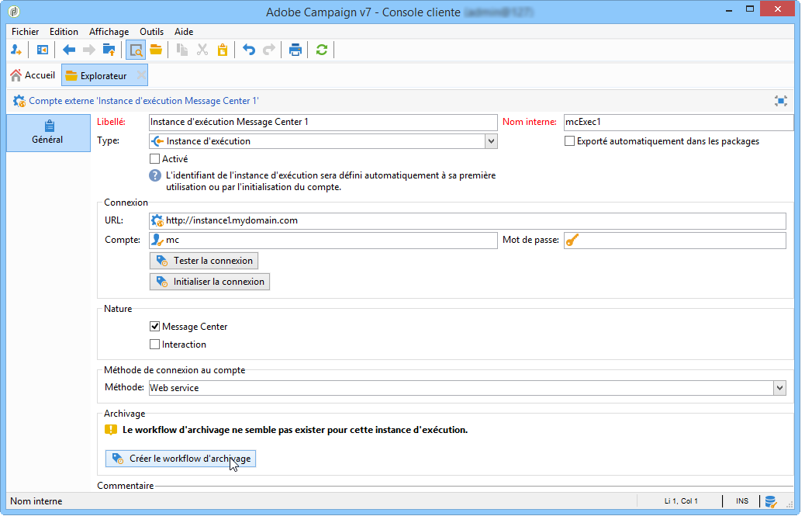Check Exporté automatiquement dans les packages

click(570, 141)
